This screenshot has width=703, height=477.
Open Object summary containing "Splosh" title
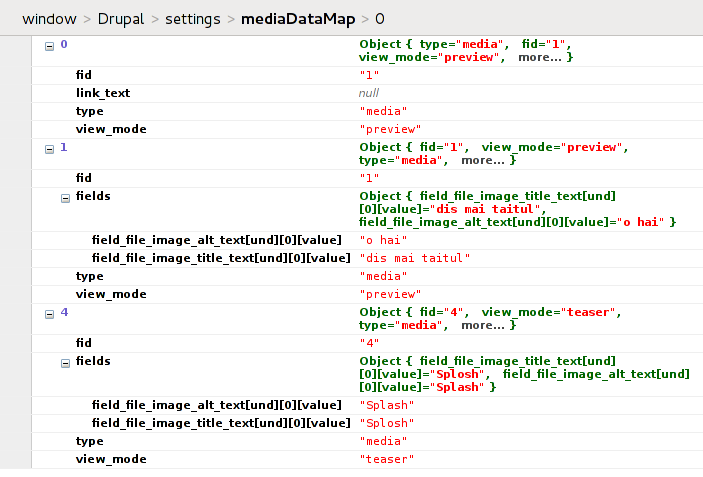(524, 374)
